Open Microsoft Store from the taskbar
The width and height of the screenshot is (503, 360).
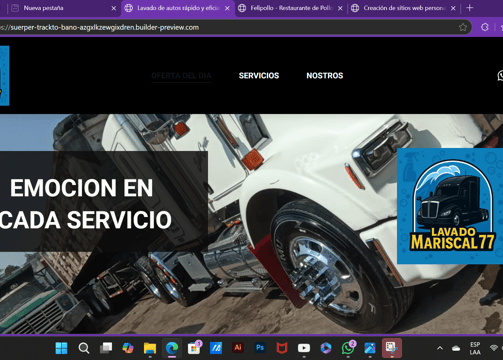click(x=194, y=348)
